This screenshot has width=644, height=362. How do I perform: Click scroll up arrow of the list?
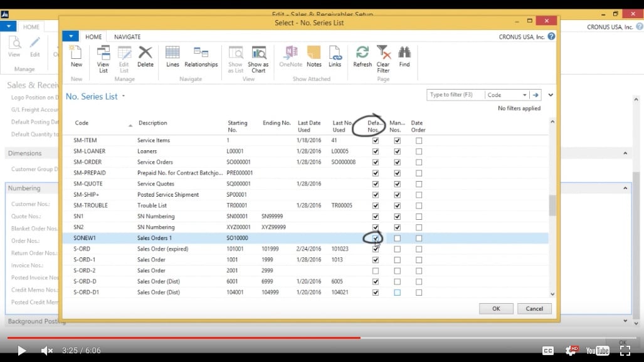coord(552,122)
